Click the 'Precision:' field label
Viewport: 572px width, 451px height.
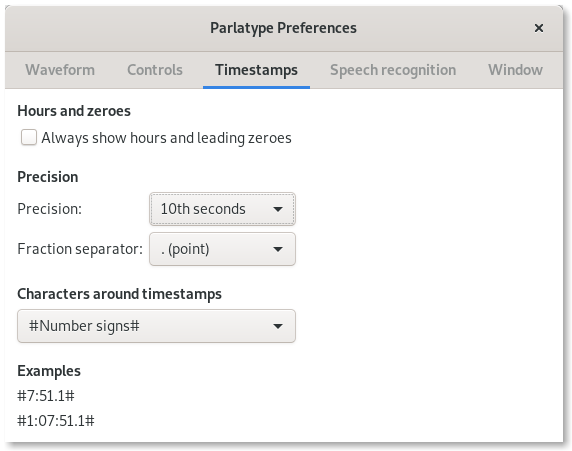point(50,209)
